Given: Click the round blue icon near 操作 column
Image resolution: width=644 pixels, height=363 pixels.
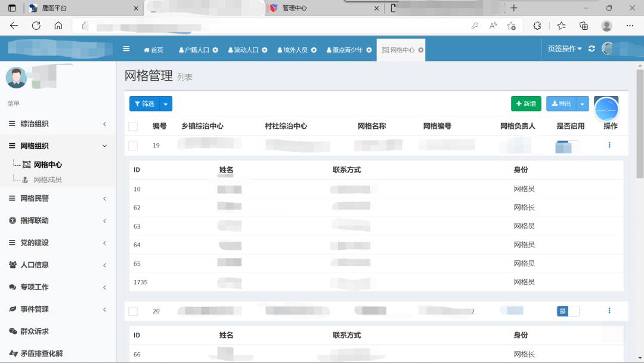Looking at the screenshot, I should pyautogui.click(x=606, y=109).
